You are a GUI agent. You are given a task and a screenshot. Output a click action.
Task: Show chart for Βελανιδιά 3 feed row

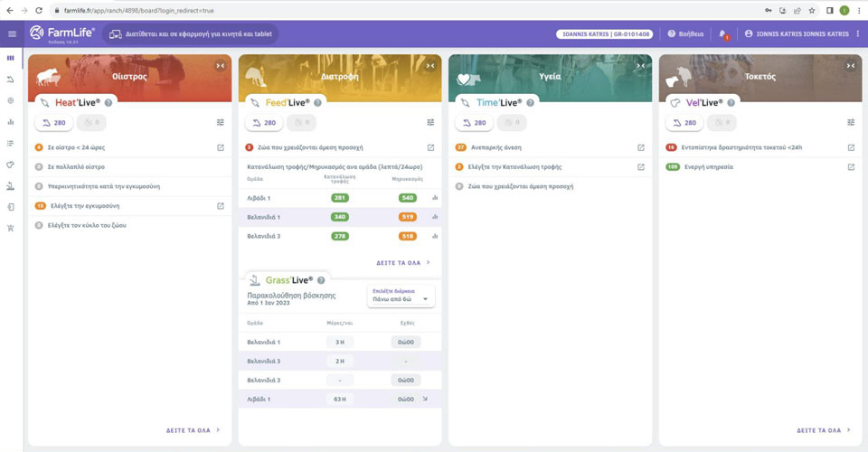[x=435, y=236]
